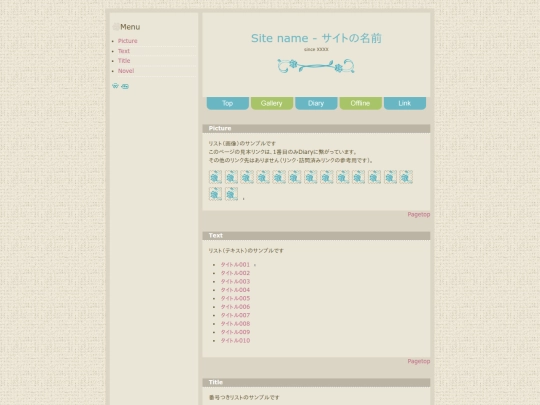Click the タイトル009 link

coord(235,332)
